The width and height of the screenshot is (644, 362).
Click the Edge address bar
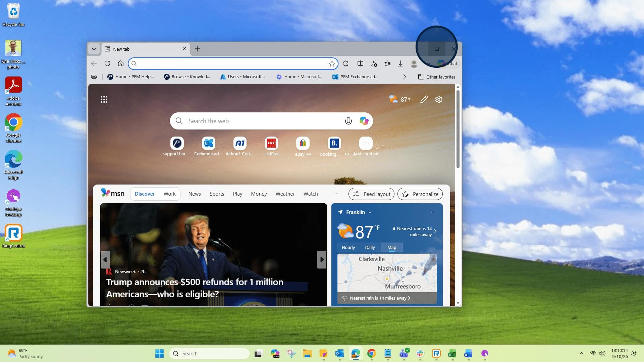tap(233, 63)
